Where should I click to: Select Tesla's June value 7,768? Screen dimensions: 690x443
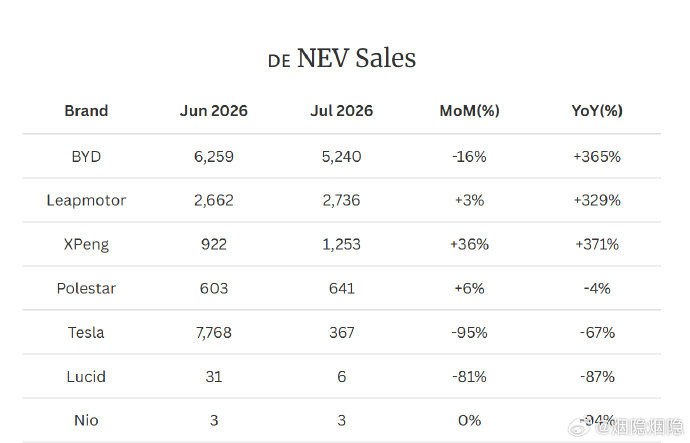214,333
